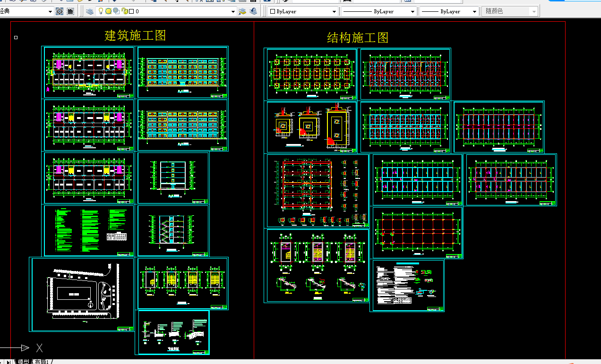Open the ByLayer lineweight dropdown
The height and width of the screenshot is (364, 601).
coord(449,11)
